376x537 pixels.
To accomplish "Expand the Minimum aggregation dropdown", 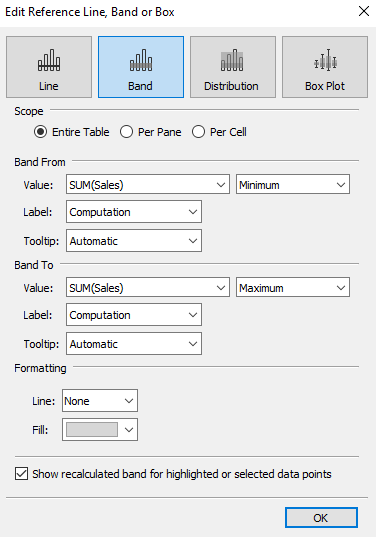I will (x=293, y=184).
